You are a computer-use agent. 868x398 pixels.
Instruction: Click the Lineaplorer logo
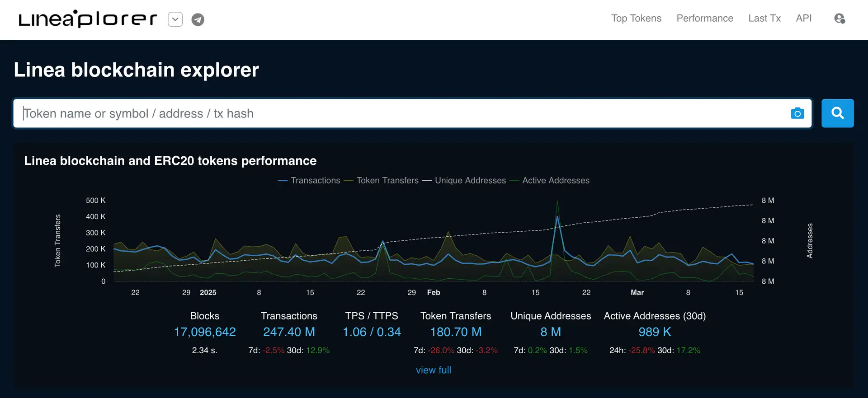click(x=88, y=19)
